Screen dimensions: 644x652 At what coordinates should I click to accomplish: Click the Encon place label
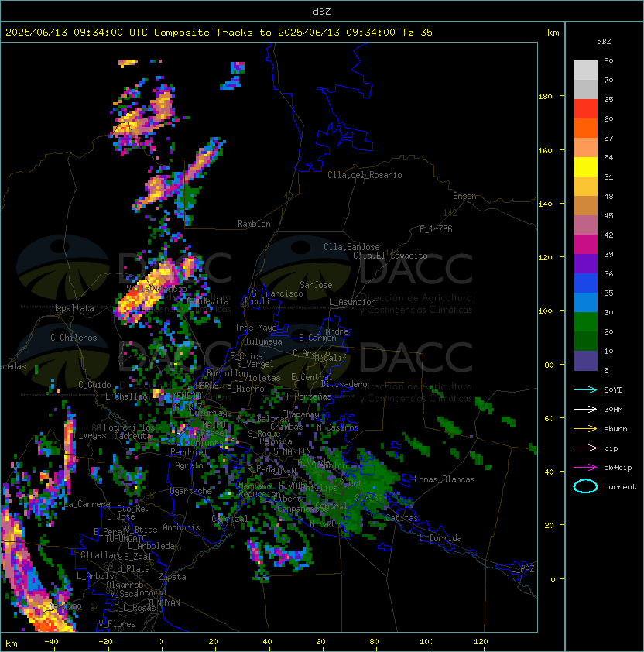(x=464, y=196)
